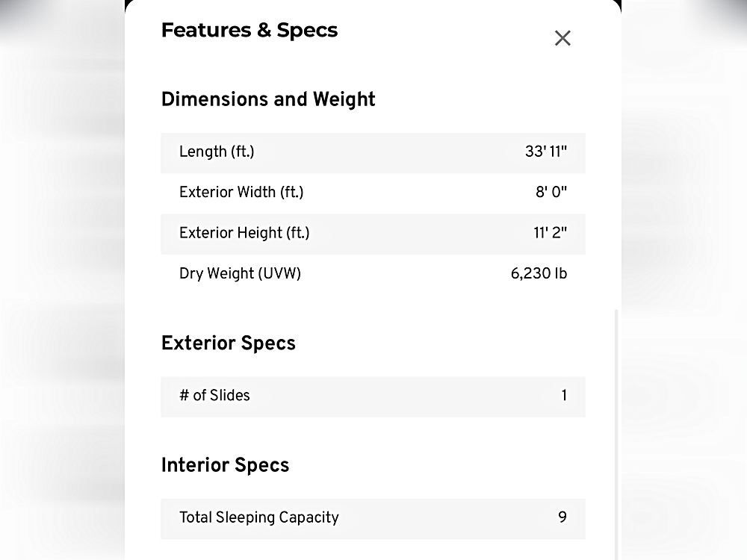Click the Features & Specs title
The image size is (747, 560).
(x=249, y=31)
